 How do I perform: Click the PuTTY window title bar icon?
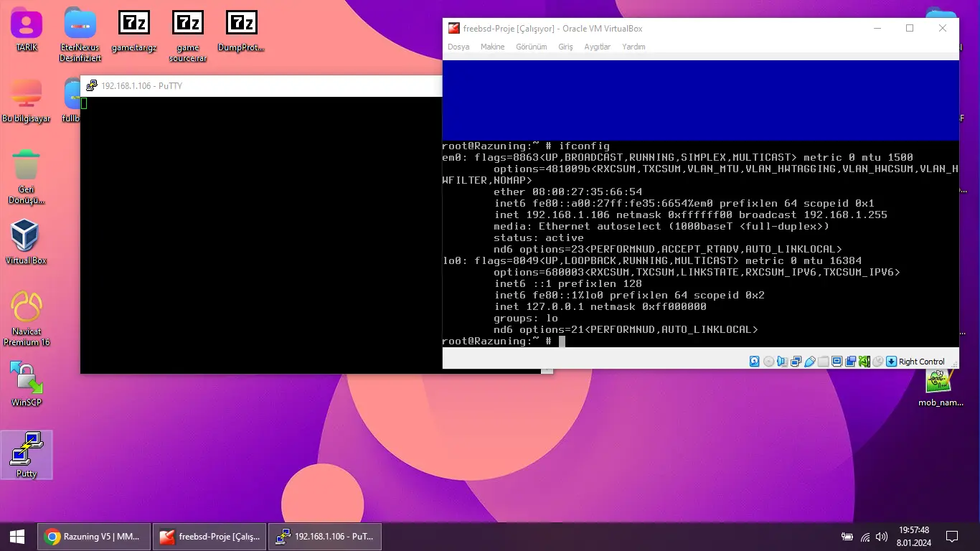[x=92, y=85]
